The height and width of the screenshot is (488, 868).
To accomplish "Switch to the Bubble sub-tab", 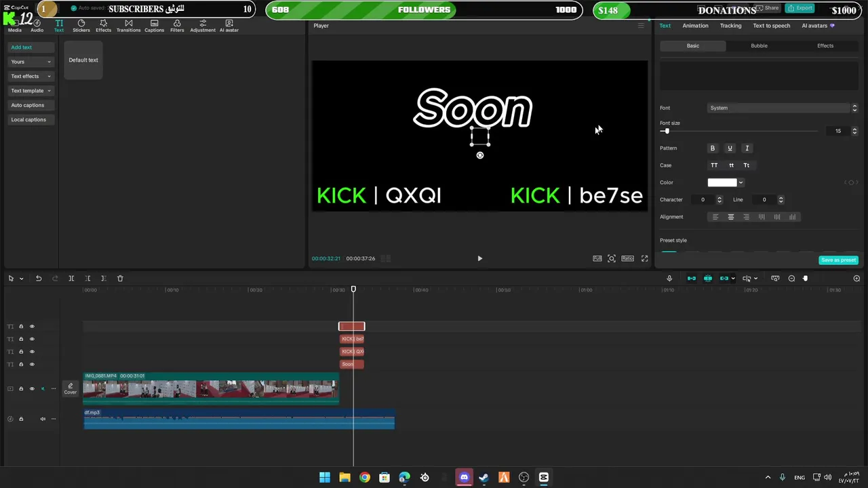I will tap(759, 45).
